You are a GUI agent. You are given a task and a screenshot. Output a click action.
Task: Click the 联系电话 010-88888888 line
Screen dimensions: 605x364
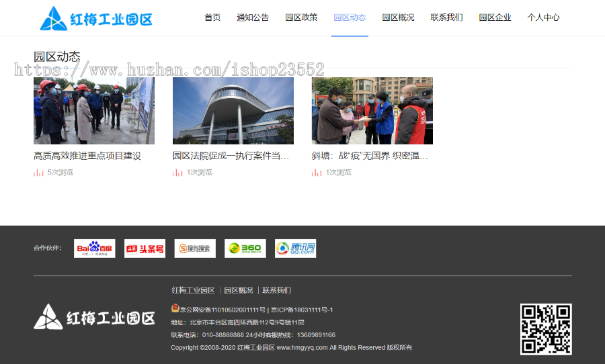(x=253, y=334)
